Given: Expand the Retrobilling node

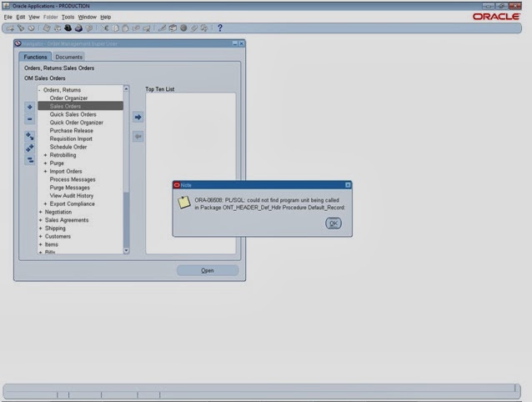Looking at the screenshot, I should 46,155.
